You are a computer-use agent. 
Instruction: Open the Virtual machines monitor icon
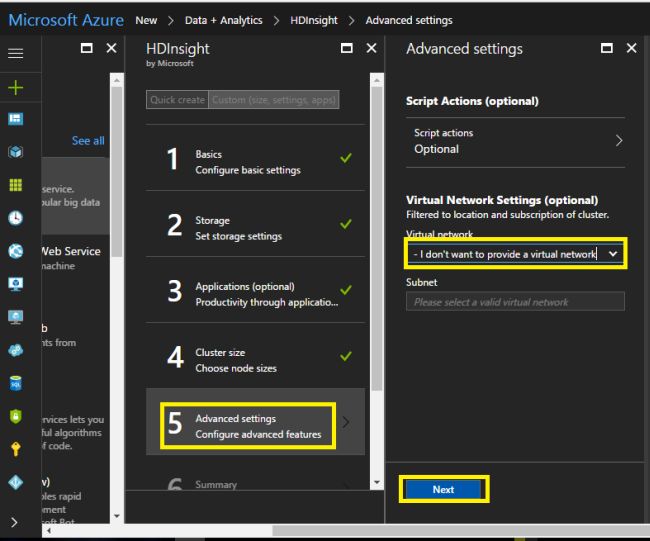point(15,317)
